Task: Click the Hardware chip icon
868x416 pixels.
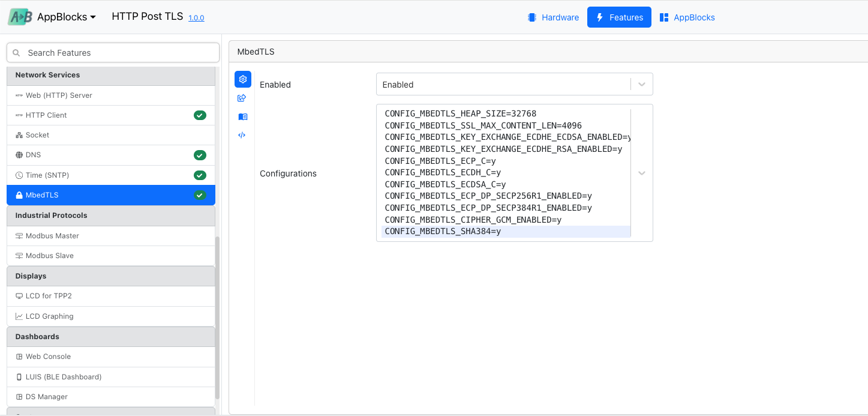Action: click(x=532, y=17)
